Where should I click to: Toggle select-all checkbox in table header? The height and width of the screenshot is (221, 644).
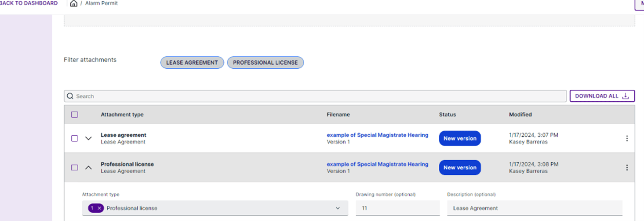tap(75, 114)
